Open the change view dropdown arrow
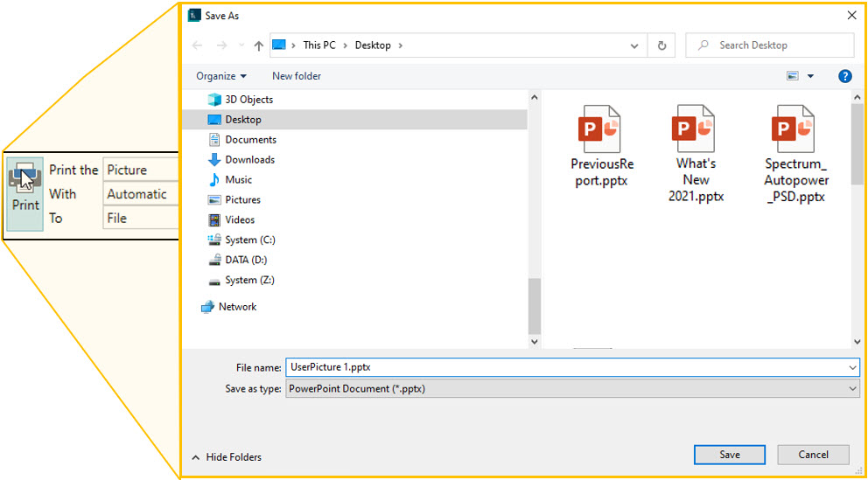 click(810, 76)
